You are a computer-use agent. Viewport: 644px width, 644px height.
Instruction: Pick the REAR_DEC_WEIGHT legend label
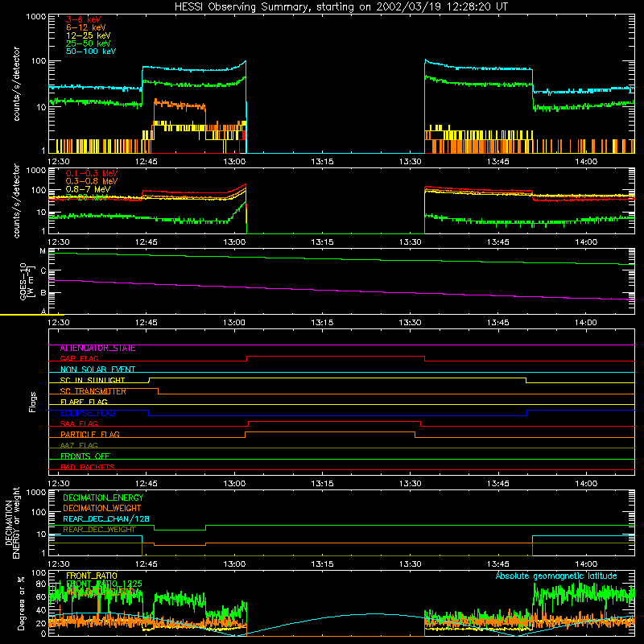tap(99, 530)
